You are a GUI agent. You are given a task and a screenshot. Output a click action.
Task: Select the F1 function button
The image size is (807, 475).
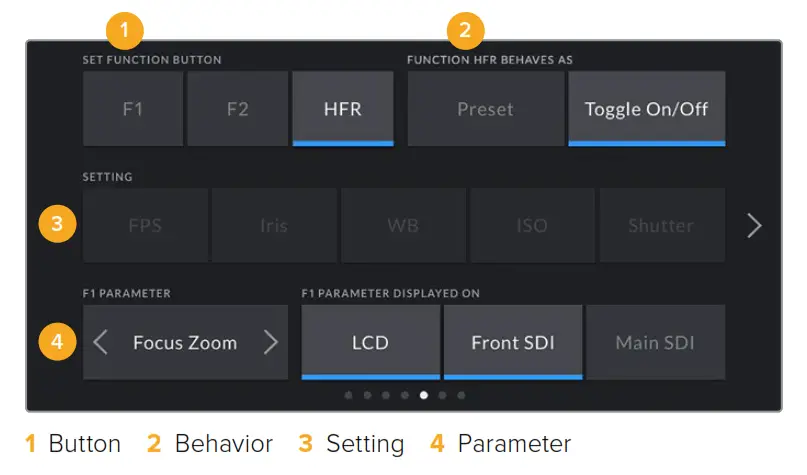coord(133,109)
